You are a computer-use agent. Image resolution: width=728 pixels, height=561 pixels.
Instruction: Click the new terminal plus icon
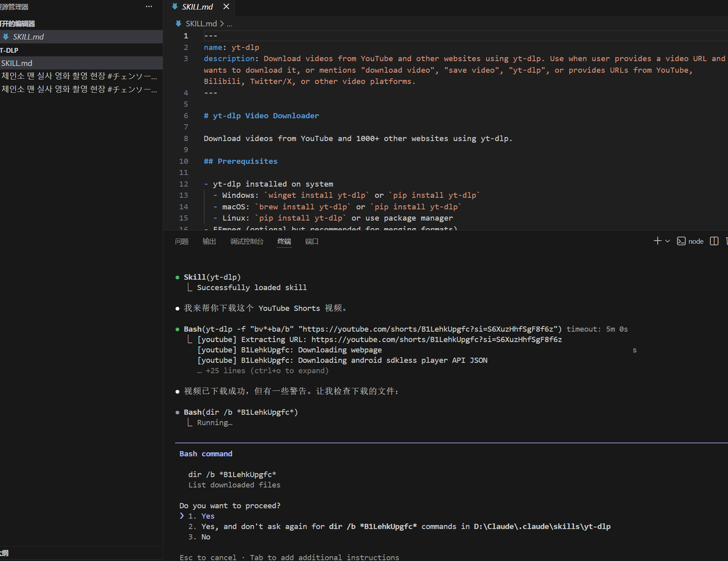[657, 241]
